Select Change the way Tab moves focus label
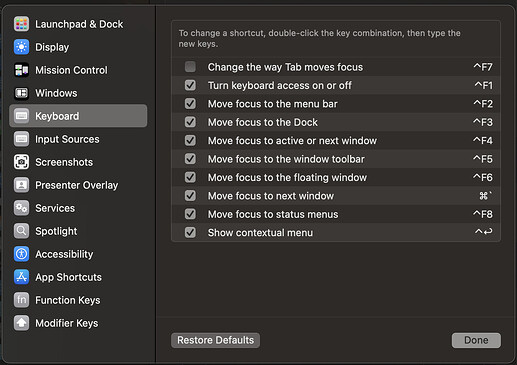 click(285, 67)
